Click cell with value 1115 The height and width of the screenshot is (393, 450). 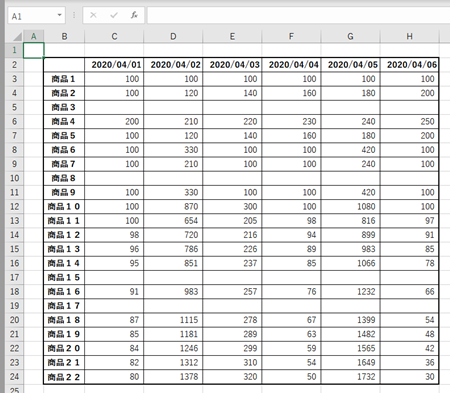point(173,320)
